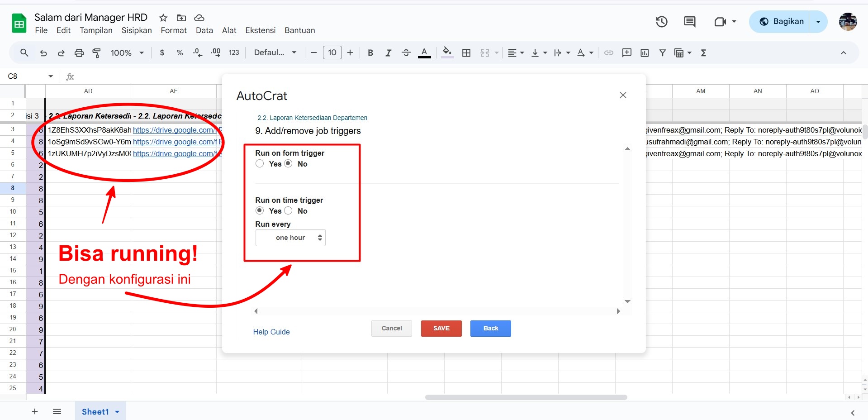Start a Meet call camera icon
The height and width of the screenshot is (420, 868).
(720, 21)
